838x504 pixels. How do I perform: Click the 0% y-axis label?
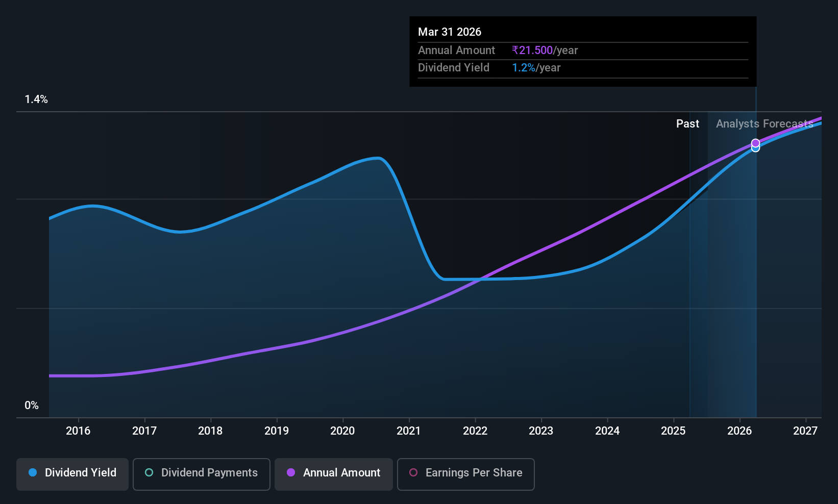[32, 406]
